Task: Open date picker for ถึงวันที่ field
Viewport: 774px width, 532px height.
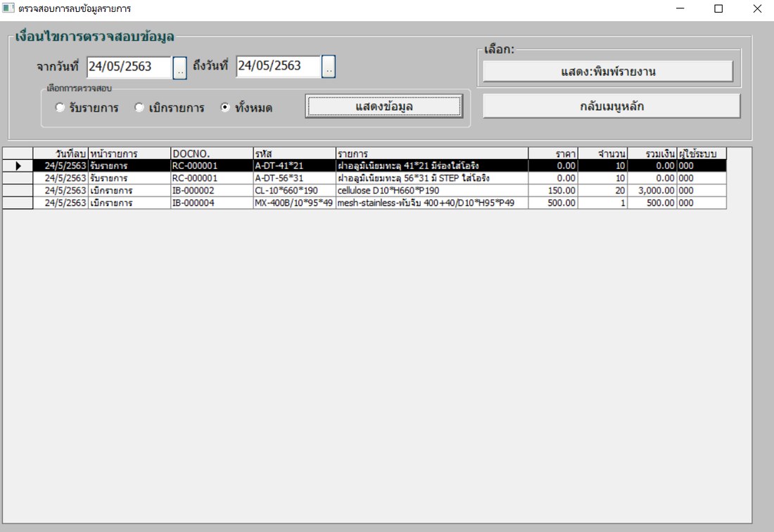Action: click(x=329, y=67)
